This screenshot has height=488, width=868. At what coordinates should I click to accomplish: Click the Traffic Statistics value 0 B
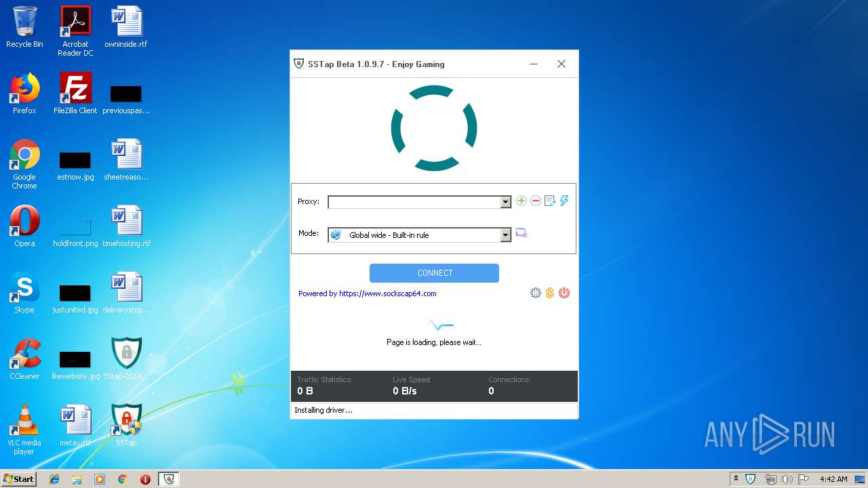point(305,391)
